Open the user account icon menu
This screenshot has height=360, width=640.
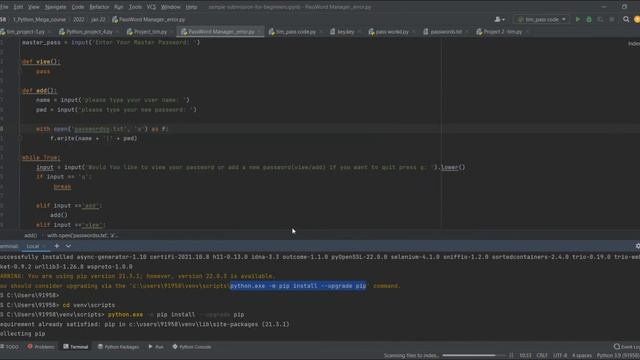[x=500, y=19]
